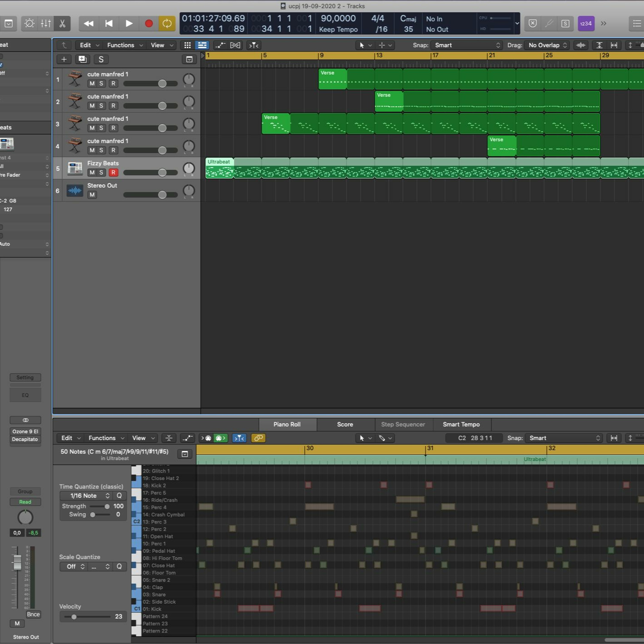Click the scissors editors icon in control bar
This screenshot has width=644, height=644.
62,24
